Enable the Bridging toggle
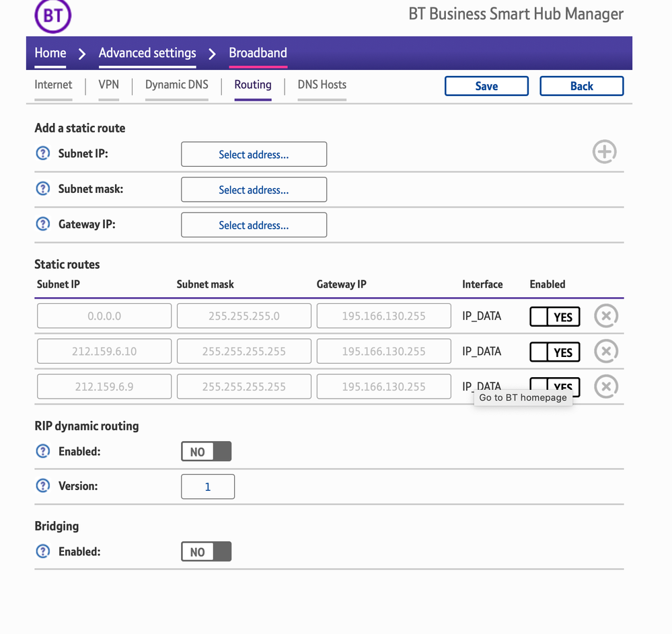 [x=206, y=552]
